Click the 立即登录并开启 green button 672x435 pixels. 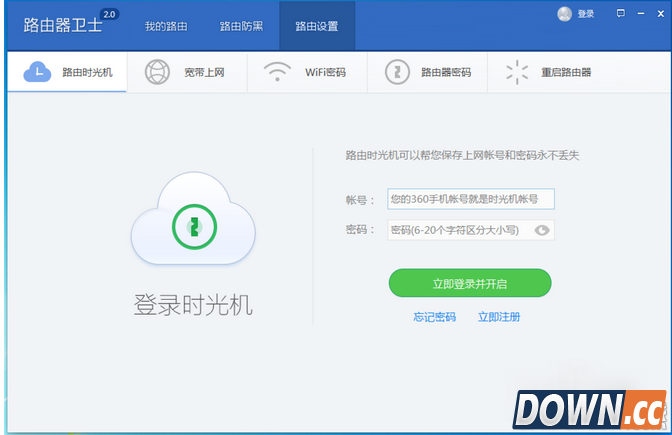point(470,283)
